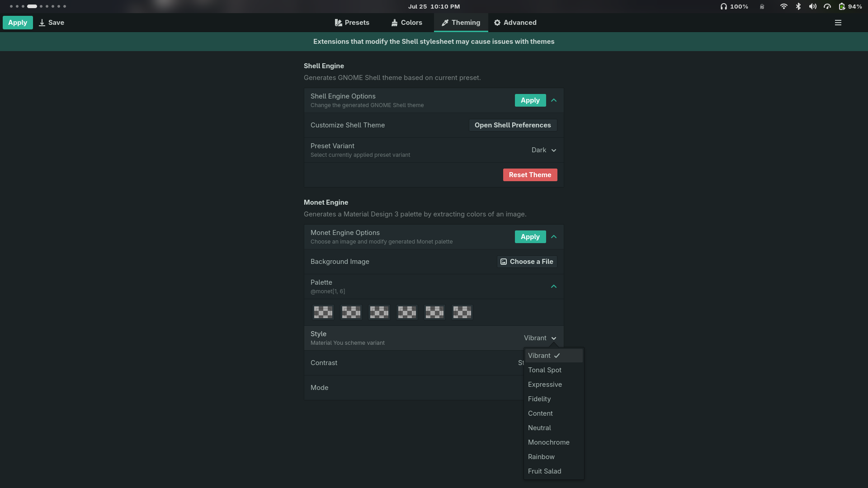Click the volume speaker icon
The width and height of the screenshot is (868, 488).
[813, 6]
